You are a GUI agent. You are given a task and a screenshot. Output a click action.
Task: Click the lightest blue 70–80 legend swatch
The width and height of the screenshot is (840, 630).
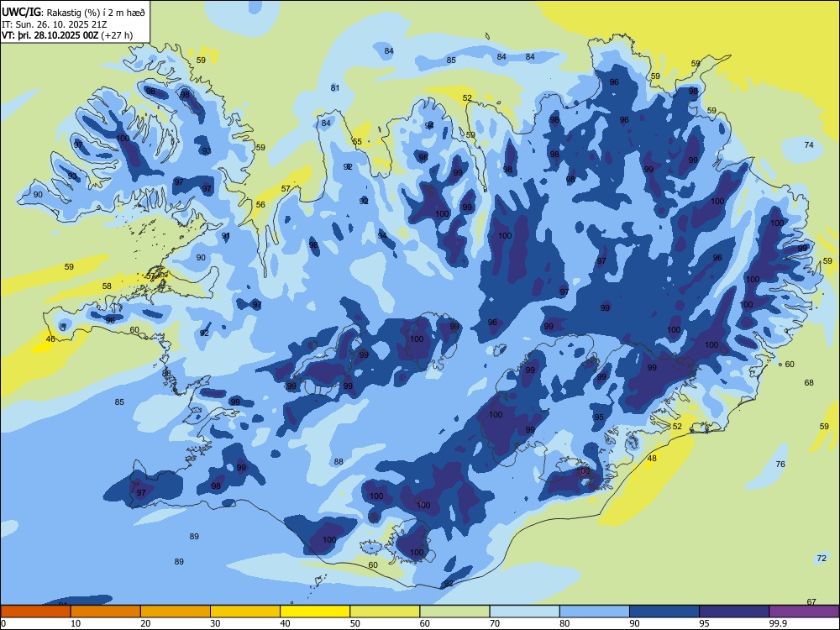524,612
